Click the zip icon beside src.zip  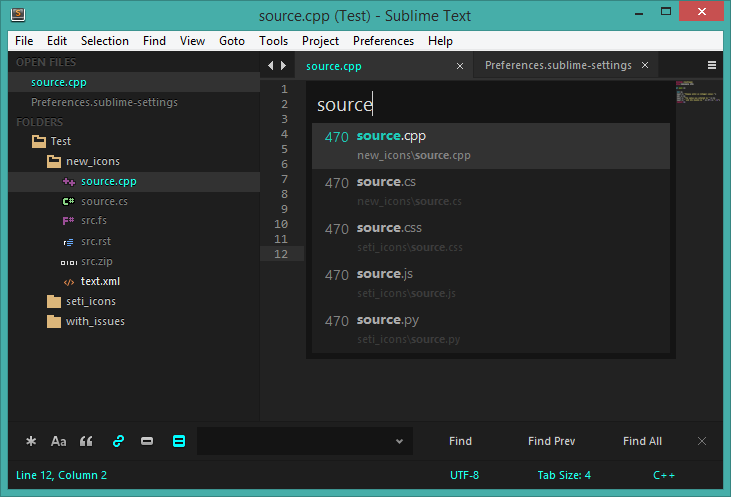[x=69, y=262]
